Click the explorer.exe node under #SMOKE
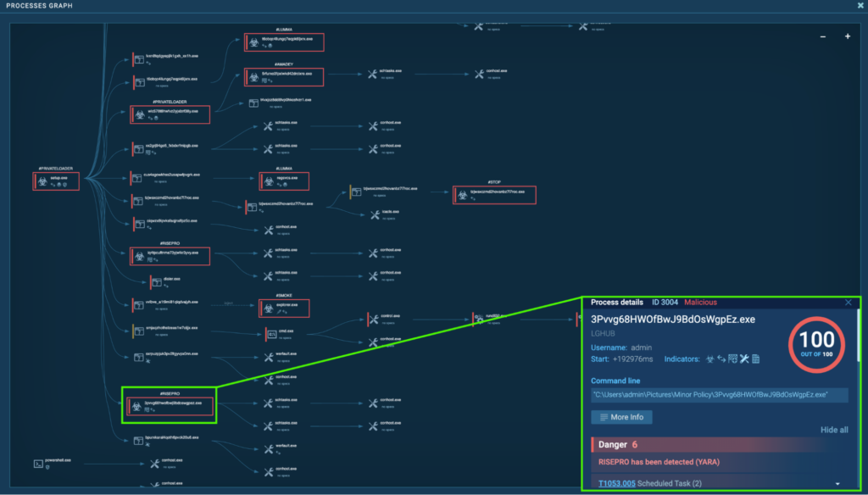The width and height of the screenshot is (868, 495). (x=284, y=308)
